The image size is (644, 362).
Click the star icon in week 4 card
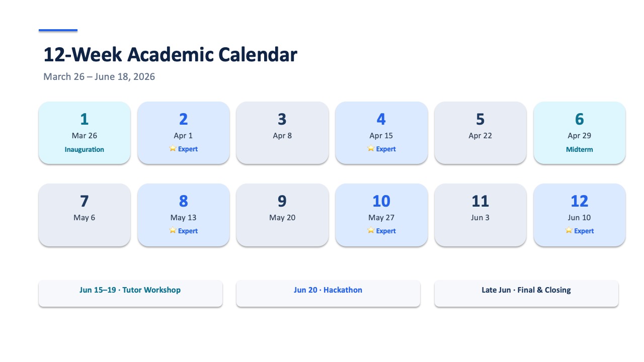point(371,149)
